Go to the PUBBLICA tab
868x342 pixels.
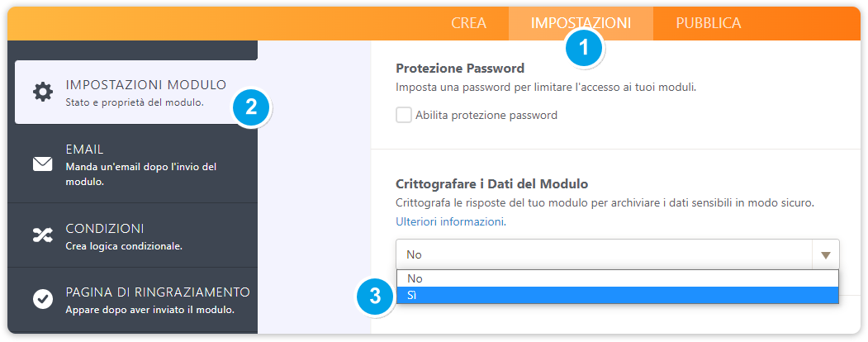[708, 23]
